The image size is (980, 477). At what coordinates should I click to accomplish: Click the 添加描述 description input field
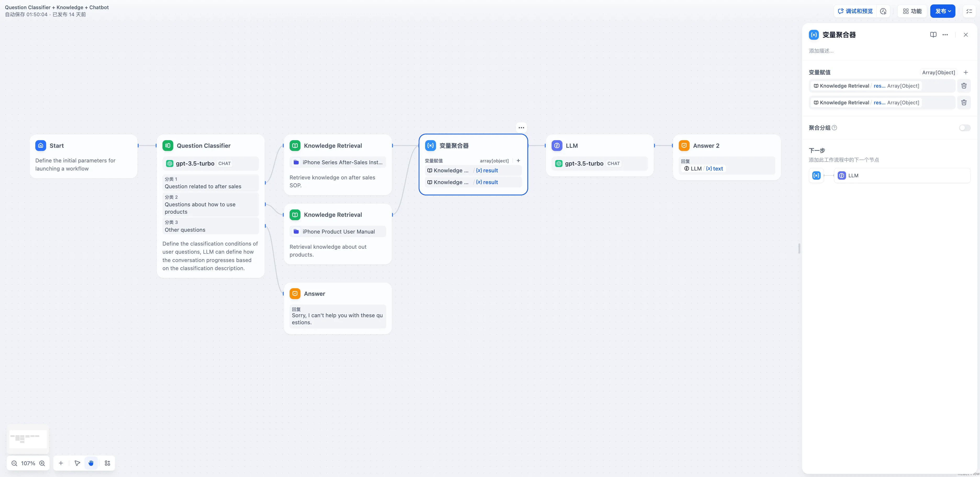(x=875, y=50)
